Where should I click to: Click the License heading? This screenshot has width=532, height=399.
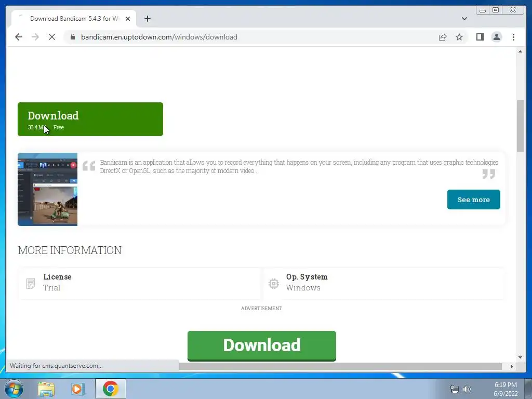click(57, 277)
